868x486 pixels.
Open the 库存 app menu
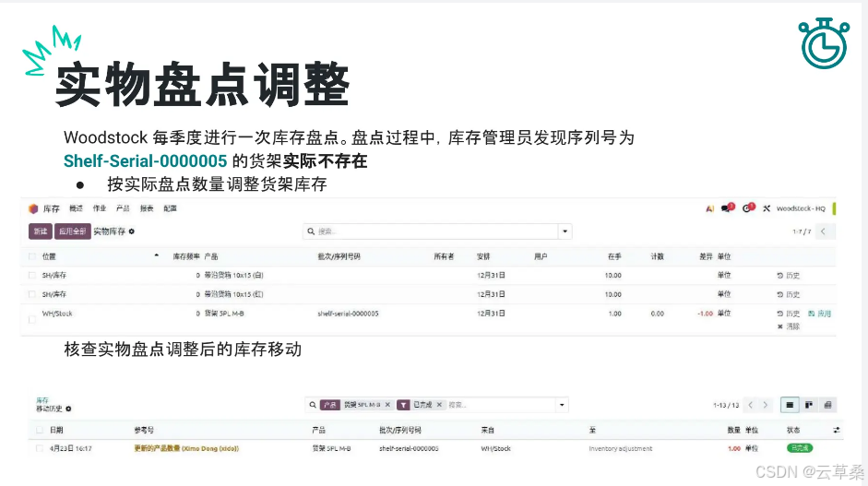coord(52,208)
